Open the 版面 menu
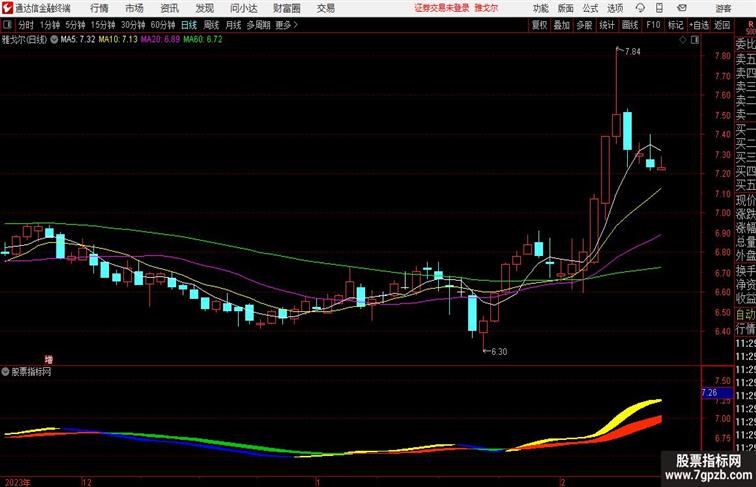This screenshot has width=756, height=487. [566, 8]
